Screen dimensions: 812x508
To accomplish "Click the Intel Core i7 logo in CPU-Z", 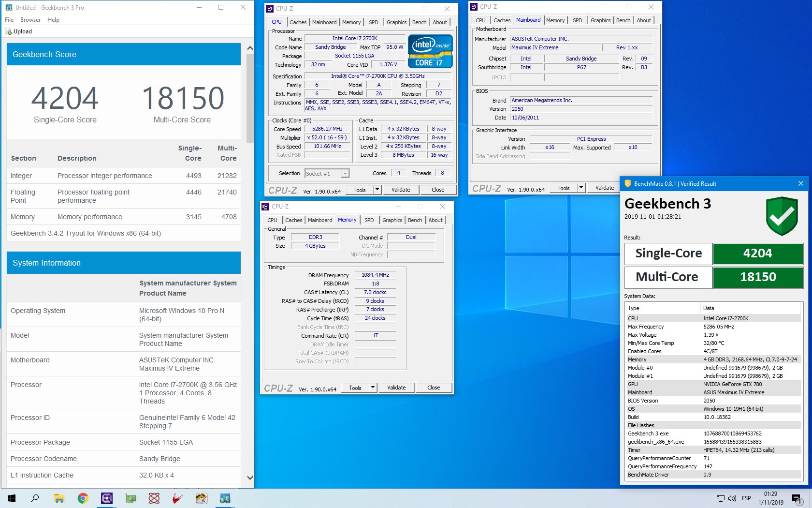I will tap(430, 51).
